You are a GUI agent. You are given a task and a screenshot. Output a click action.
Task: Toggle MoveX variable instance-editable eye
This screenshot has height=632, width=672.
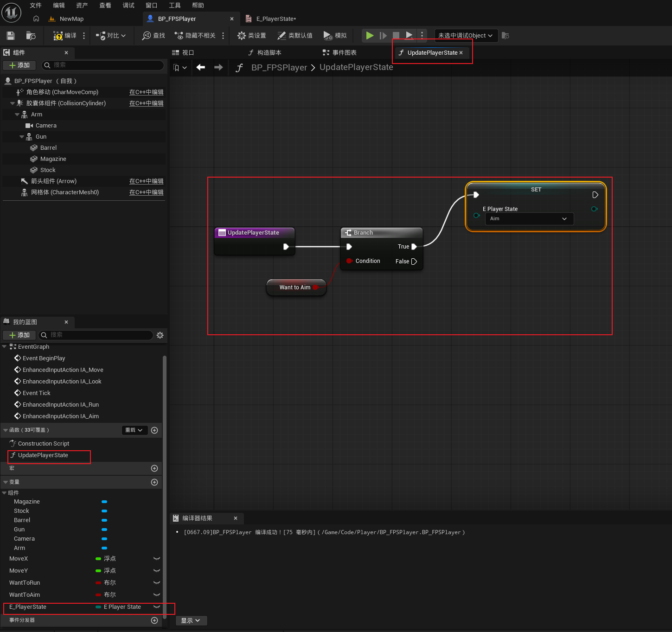point(157,559)
